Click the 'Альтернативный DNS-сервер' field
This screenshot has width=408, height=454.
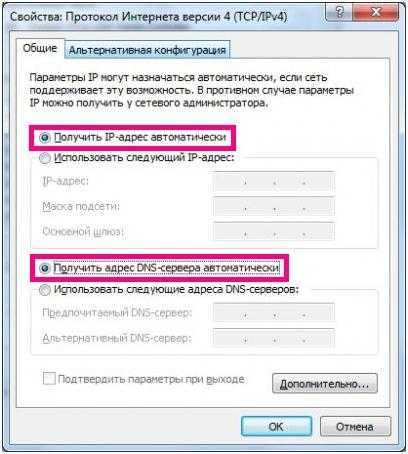pos(274,338)
